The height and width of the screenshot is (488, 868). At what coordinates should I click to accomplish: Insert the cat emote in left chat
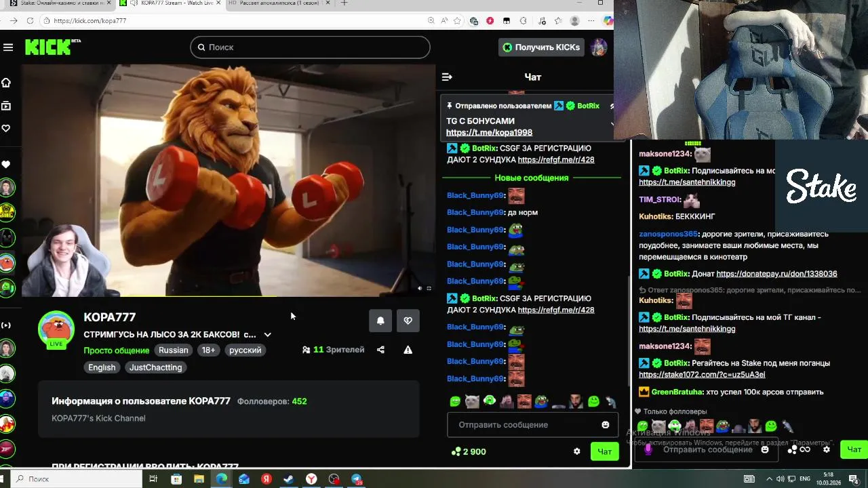coord(472,401)
